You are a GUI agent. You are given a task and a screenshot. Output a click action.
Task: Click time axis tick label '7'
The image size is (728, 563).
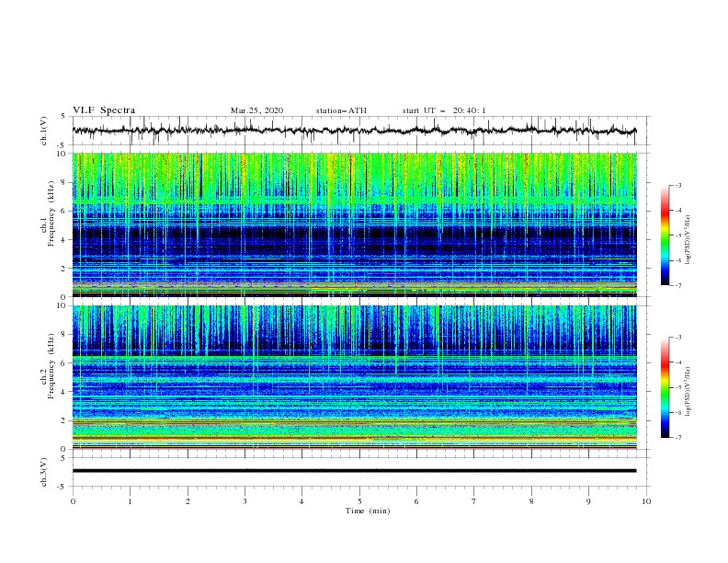pos(474,501)
